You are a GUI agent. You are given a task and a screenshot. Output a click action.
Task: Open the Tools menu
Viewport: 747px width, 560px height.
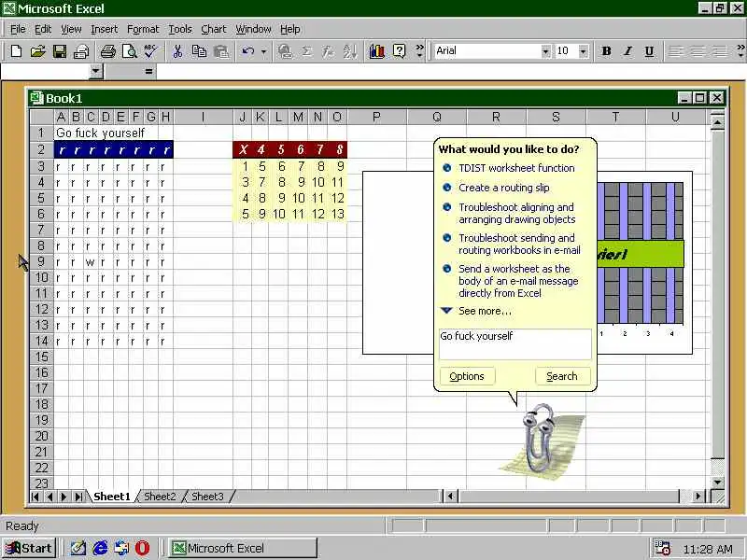[180, 29]
